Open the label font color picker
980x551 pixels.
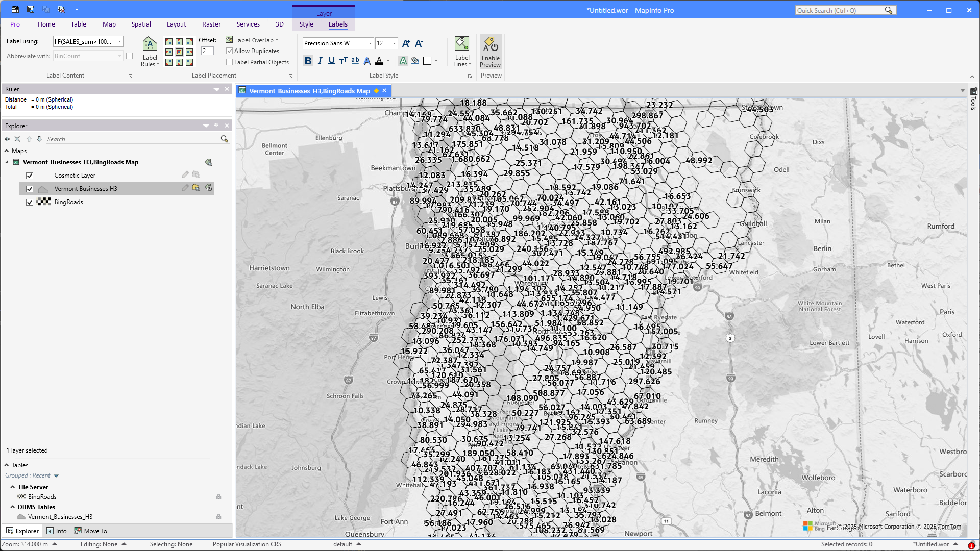pyautogui.click(x=388, y=61)
